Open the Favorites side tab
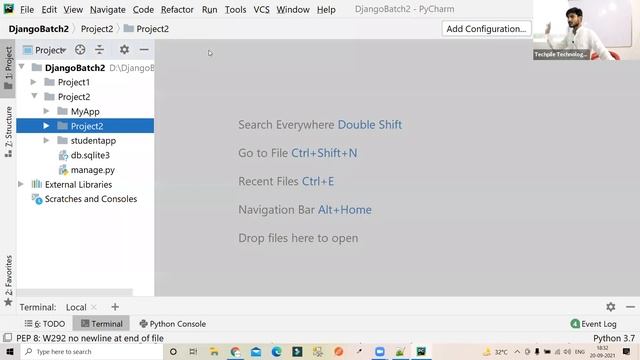Image resolution: width=640 pixels, height=360 pixels. tap(8, 281)
